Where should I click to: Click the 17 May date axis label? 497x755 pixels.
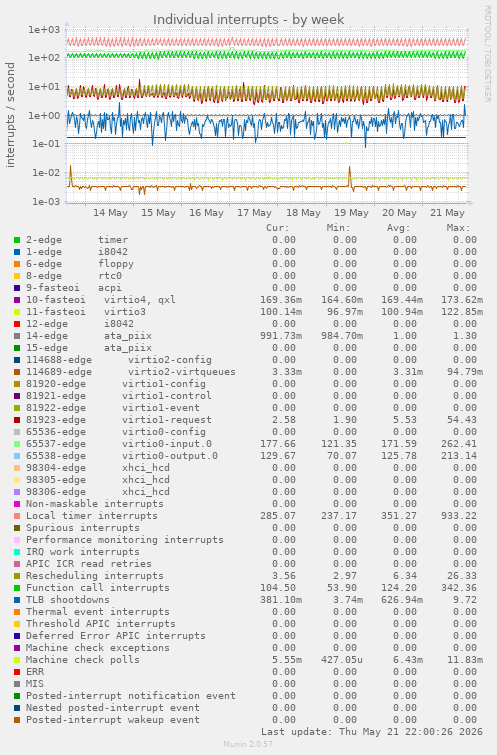pos(254,213)
